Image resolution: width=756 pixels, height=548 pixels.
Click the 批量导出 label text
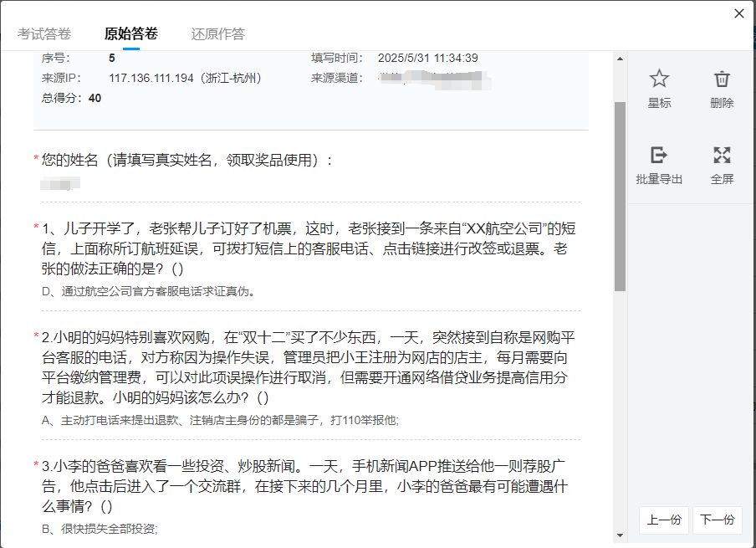pos(659,179)
